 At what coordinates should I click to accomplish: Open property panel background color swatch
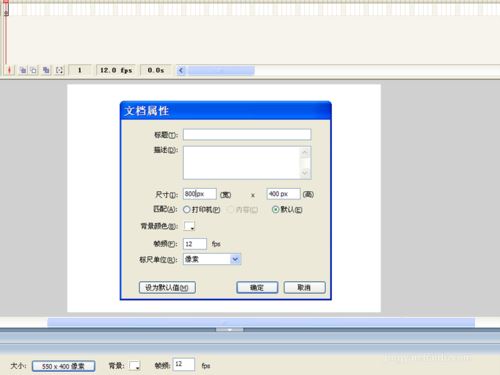click(135, 366)
